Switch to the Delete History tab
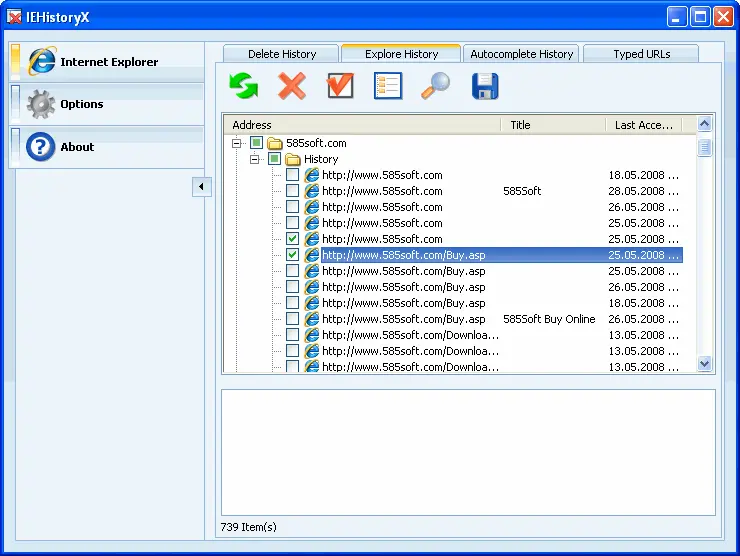The image size is (740, 556). click(x=282, y=54)
